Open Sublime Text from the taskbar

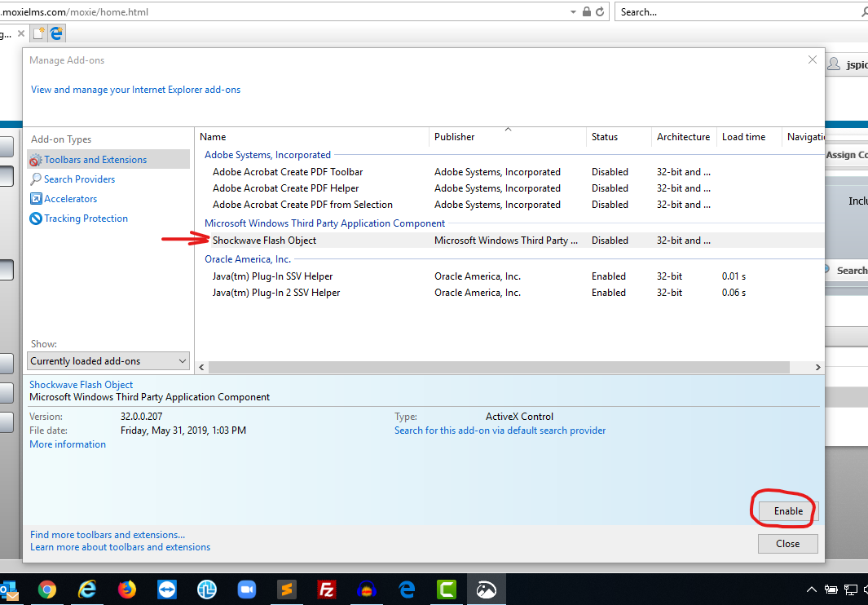[287, 590]
